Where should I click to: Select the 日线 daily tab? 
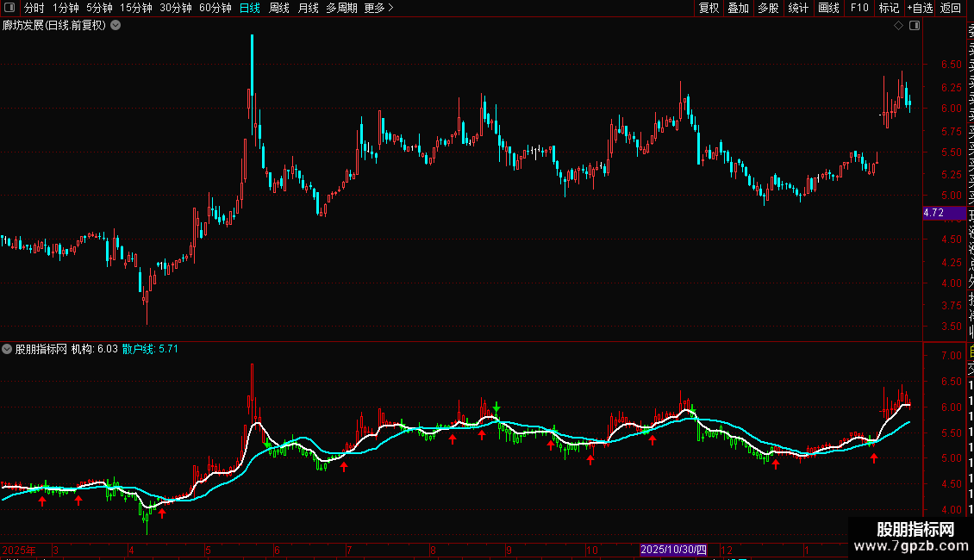click(250, 8)
